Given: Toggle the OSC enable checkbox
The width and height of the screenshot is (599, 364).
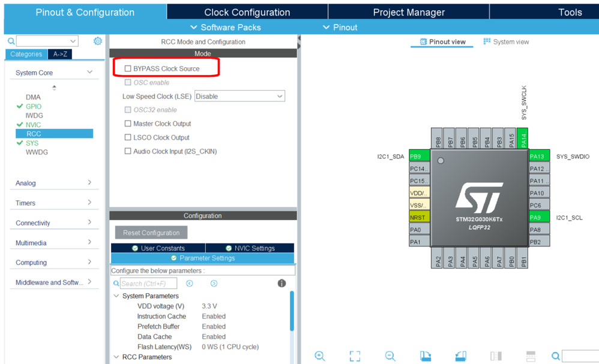Looking at the screenshot, I should coord(128,82).
